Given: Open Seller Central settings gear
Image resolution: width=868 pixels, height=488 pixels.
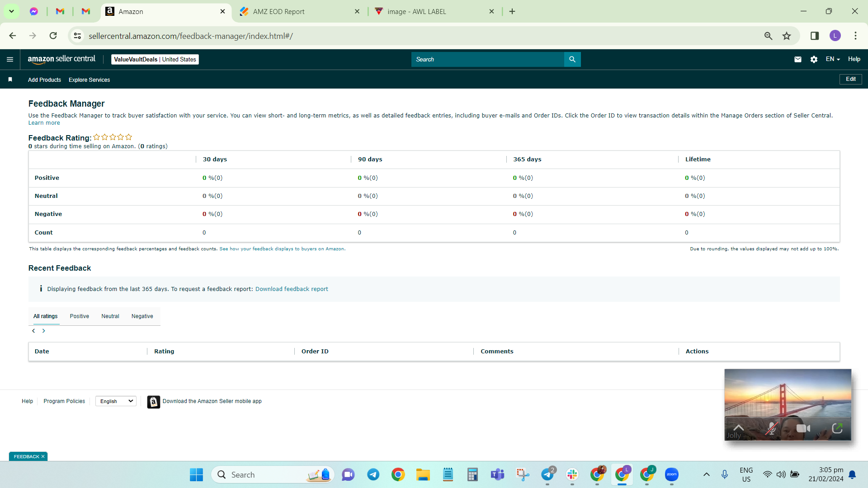Looking at the screenshot, I should tap(814, 59).
